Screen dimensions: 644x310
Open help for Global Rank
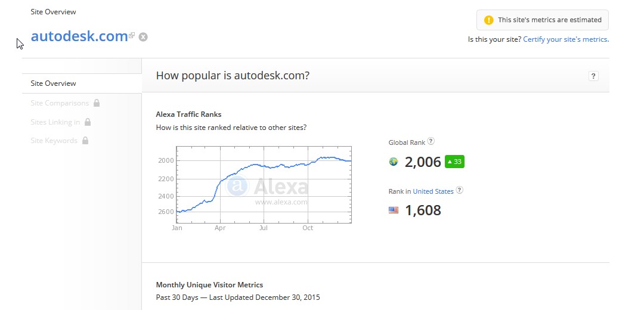[x=431, y=142]
